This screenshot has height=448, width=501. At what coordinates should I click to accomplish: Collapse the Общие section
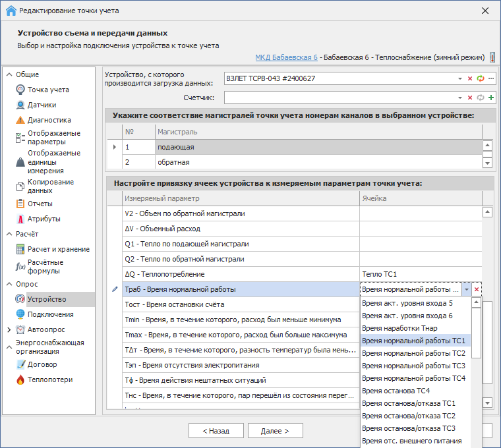9,74
